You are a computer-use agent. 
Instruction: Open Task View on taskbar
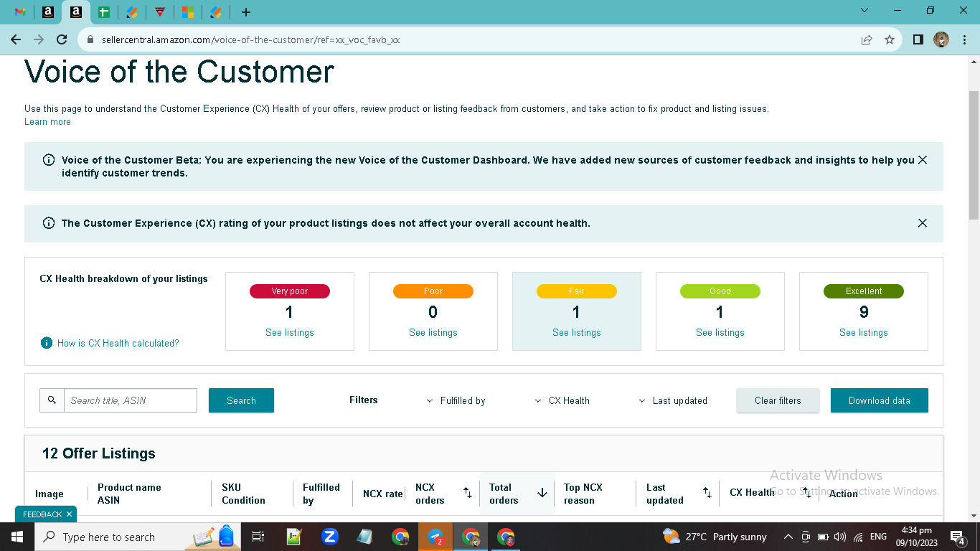tap(258, 537)
